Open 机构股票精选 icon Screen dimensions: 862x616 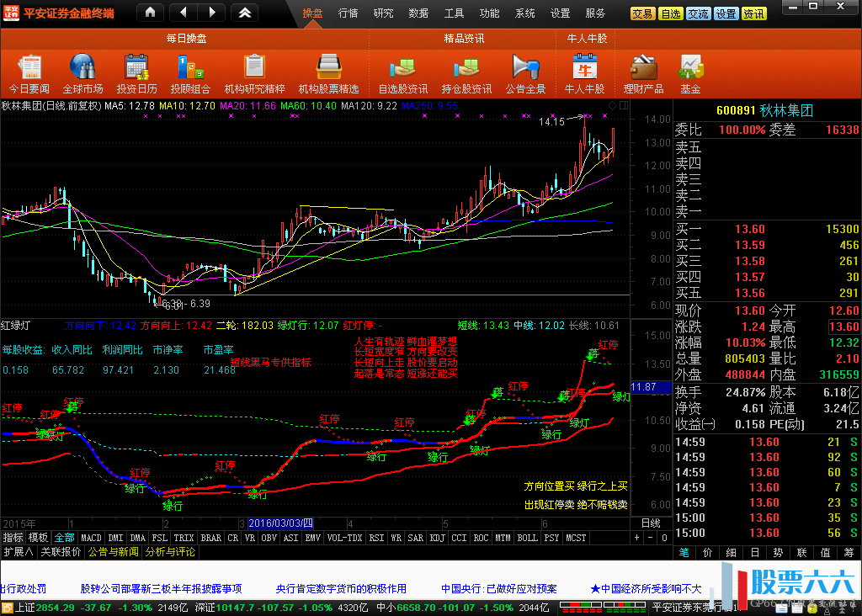[329, 74]
